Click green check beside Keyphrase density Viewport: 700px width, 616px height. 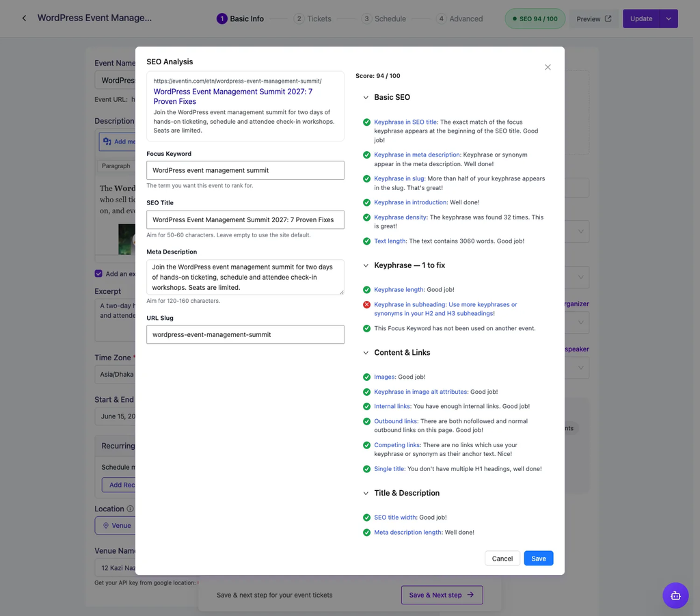366,217
